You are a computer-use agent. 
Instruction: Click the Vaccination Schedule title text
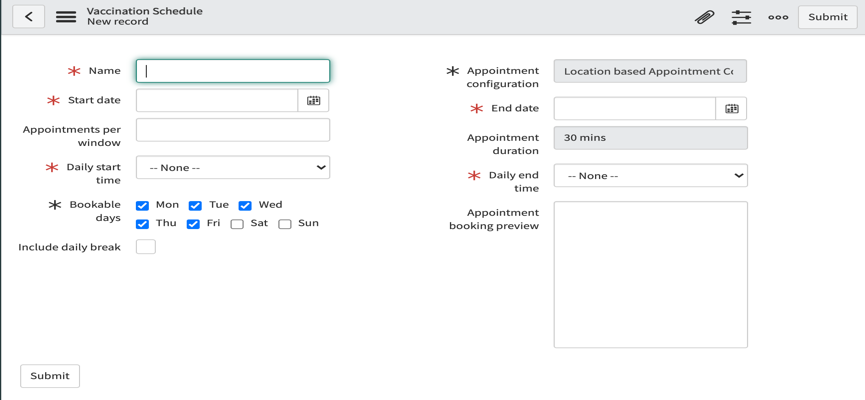pos(145,11)
